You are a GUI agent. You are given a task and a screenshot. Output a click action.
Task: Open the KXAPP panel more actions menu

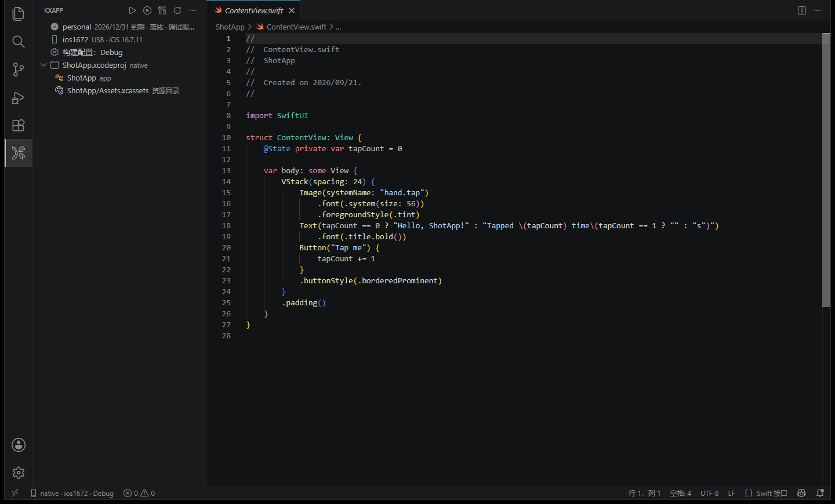pyautogui.click(x=193, y=10)
